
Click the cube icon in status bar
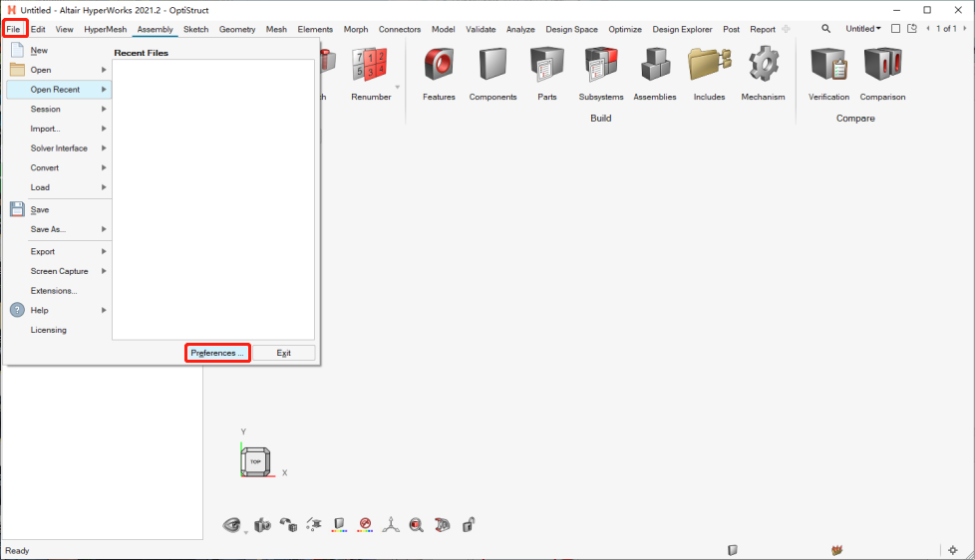pos(733,550)
